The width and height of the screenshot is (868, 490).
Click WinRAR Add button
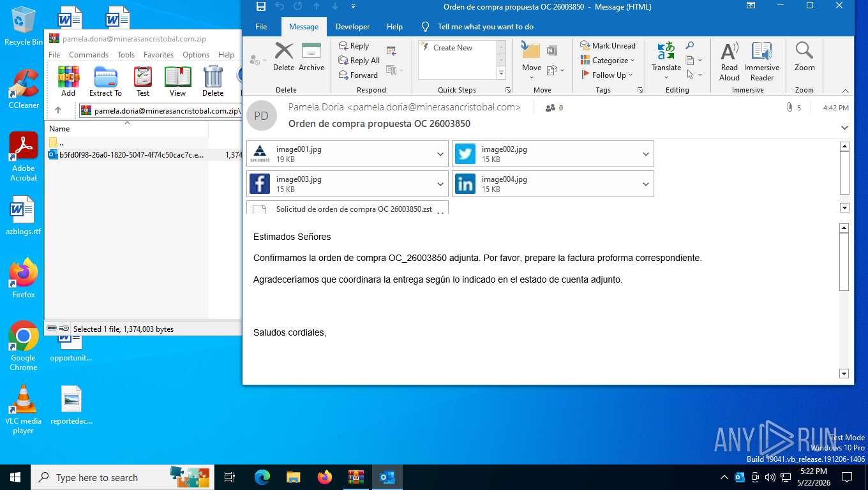tap(68, 81)
